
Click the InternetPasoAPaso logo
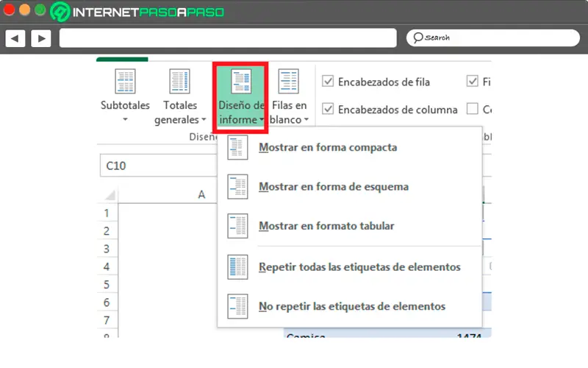point(137,12)
